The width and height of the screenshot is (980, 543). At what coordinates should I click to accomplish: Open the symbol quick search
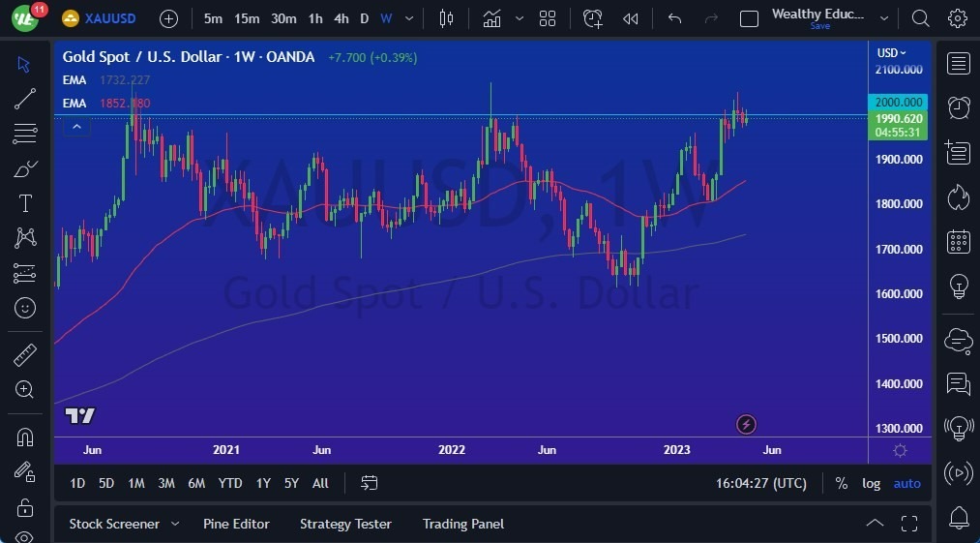920,18
